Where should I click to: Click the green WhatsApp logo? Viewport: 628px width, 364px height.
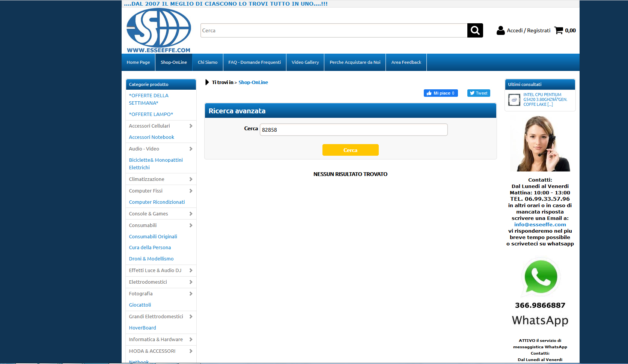click(x=541, y=277)
